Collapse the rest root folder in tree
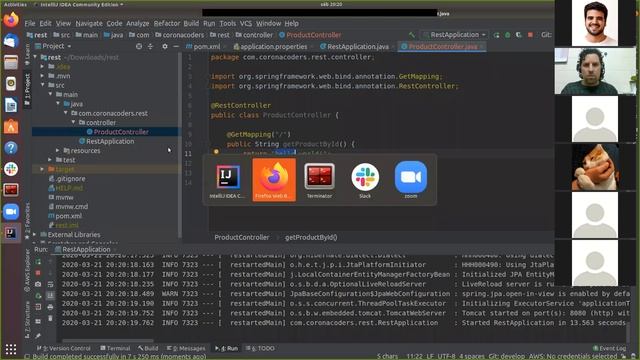Viewport: 640px width, 360px height. [36, 58]
